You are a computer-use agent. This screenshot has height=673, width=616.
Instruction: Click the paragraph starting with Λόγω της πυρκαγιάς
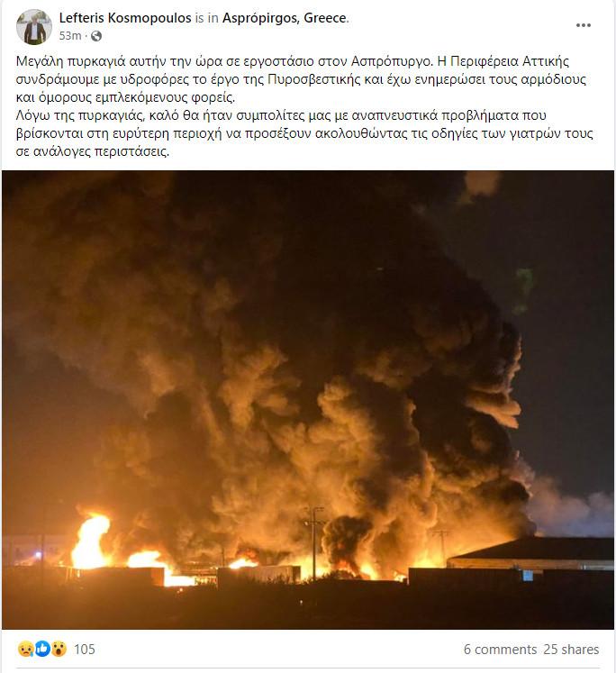coord(304,133)
